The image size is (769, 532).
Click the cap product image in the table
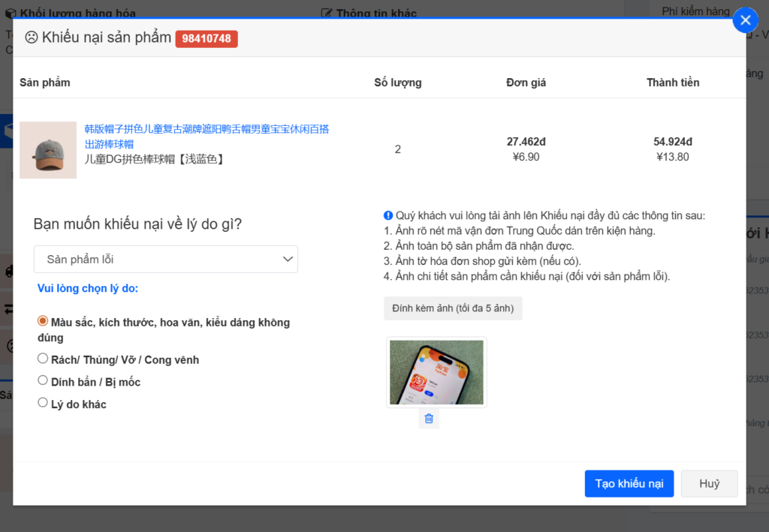pyautogui.click(x=48, y=149)
